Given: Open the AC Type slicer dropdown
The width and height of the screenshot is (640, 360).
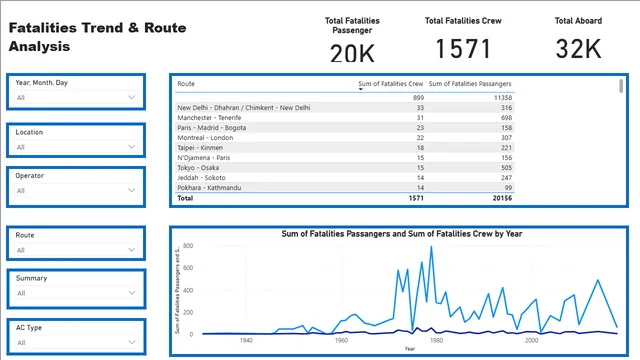Looking at the screenshot, I should (x=76, y=342).
